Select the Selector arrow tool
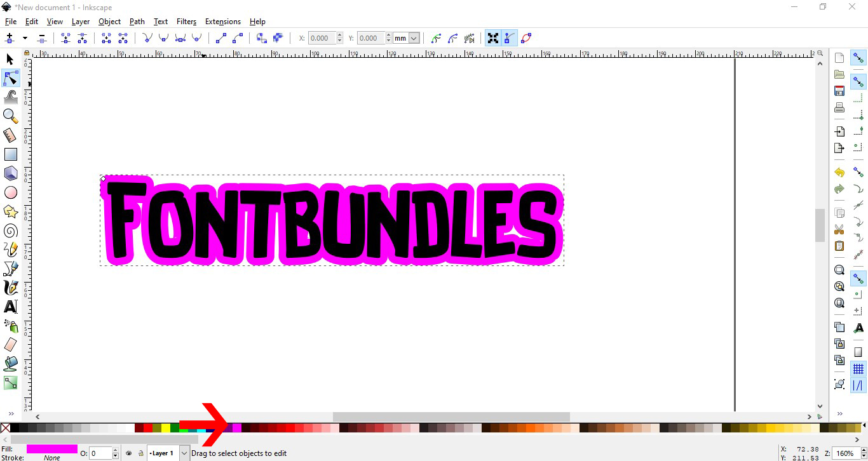 point(10,59)
